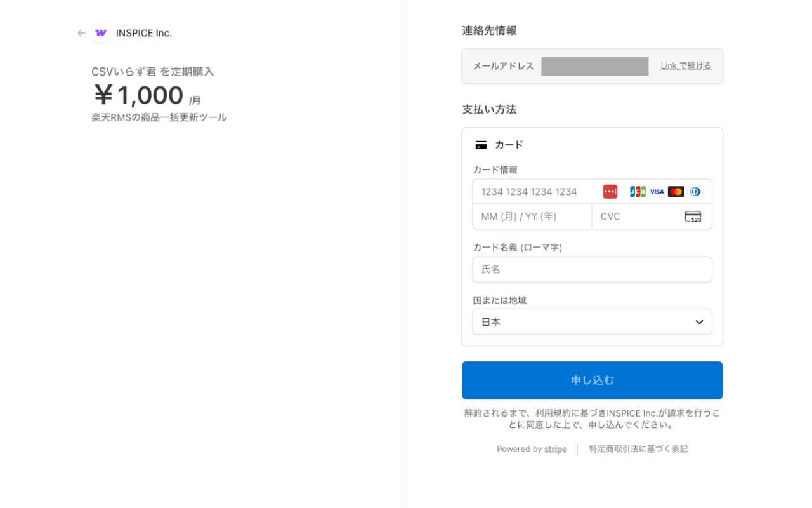
Task: Click the chevron on the 日本 selector
Action: [700, 322]
